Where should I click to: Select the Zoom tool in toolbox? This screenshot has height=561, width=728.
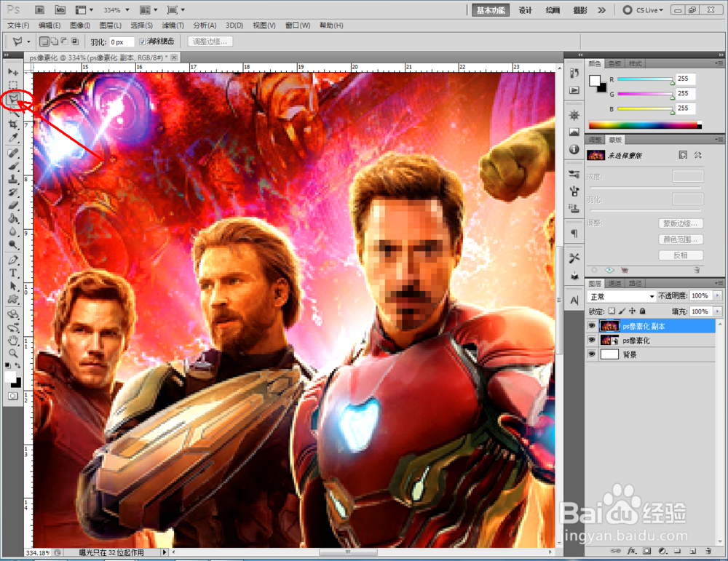pyautogui.click(x=13, y=354)
